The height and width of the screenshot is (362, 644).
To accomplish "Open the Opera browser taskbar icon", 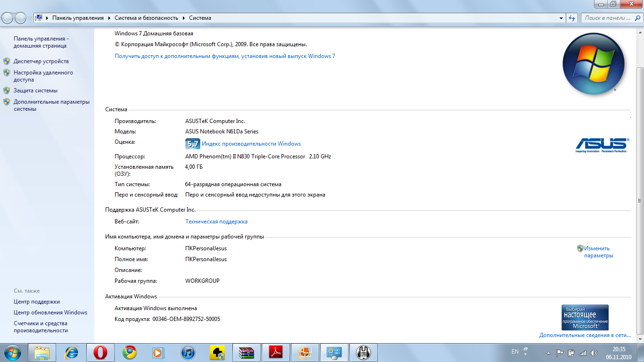I will tap(100, 352).
